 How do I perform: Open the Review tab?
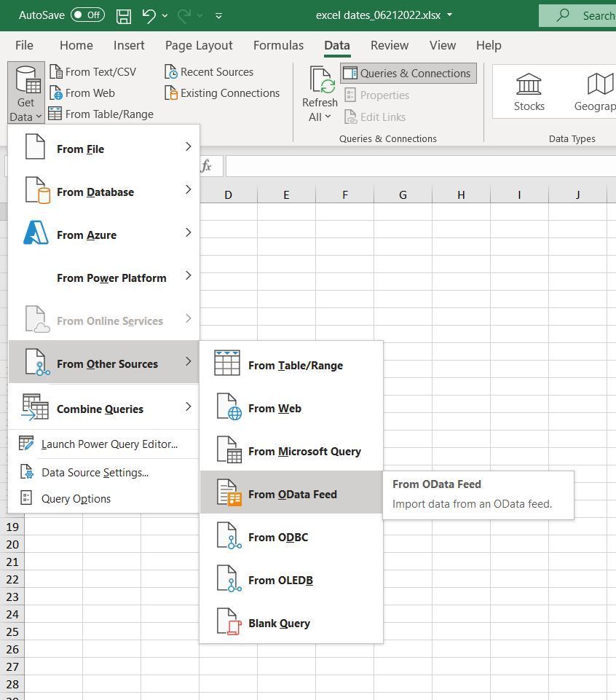coord(390,45)
